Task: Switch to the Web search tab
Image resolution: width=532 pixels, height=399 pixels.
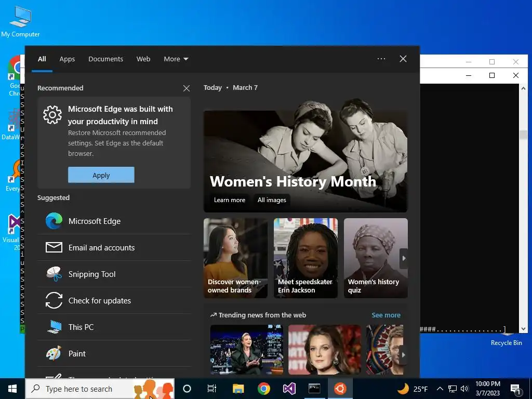Action: (143, 59)
